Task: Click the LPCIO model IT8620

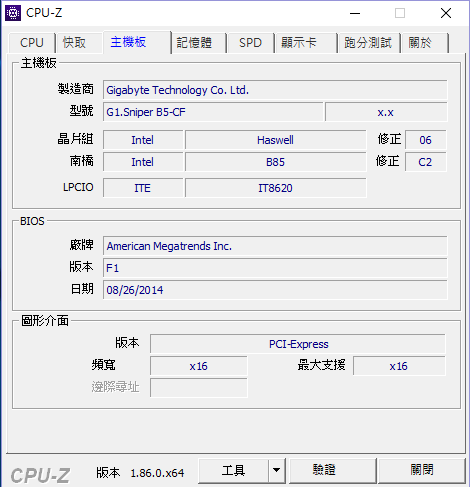Action: (276, 188)
